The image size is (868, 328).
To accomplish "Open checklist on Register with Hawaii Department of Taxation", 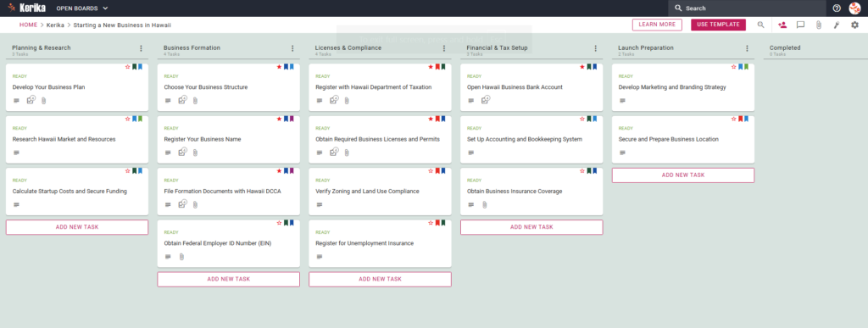I will click(334, 100).
